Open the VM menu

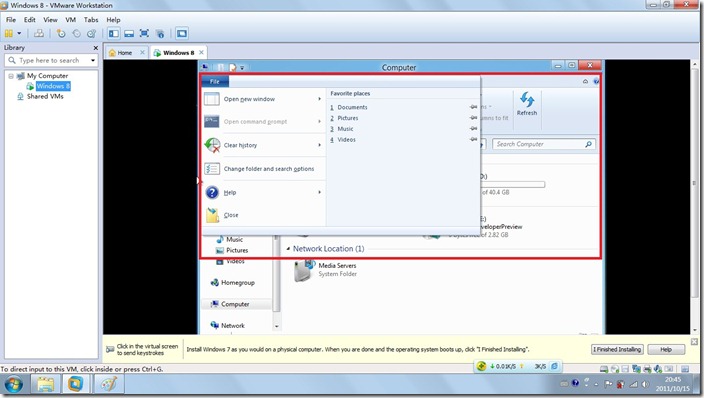point(70,20)
